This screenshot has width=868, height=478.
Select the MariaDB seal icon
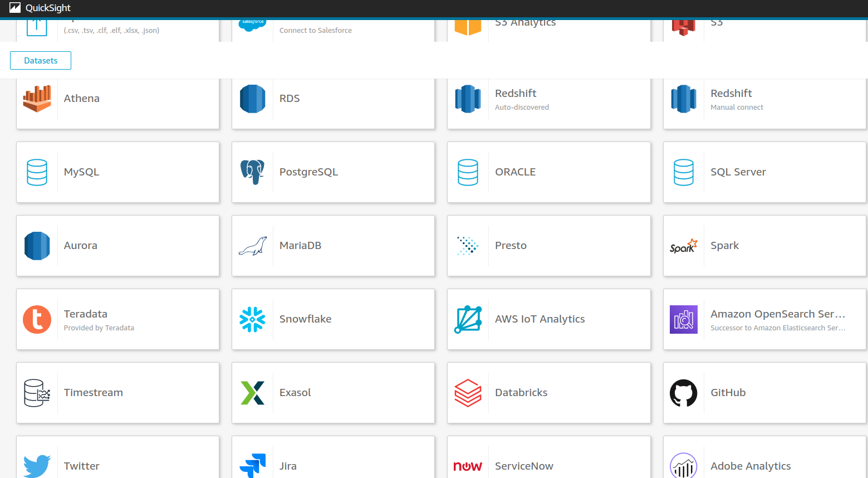click(x=253, y=246)
